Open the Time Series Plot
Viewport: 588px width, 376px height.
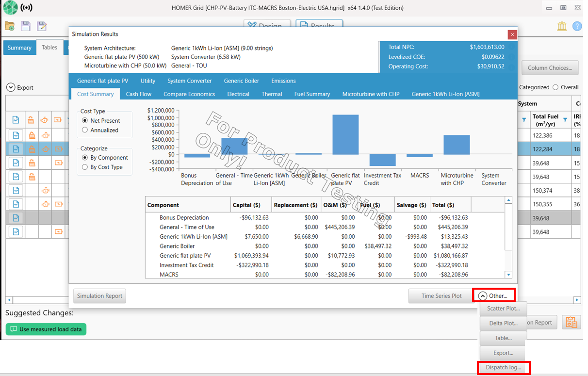(441, 296)
